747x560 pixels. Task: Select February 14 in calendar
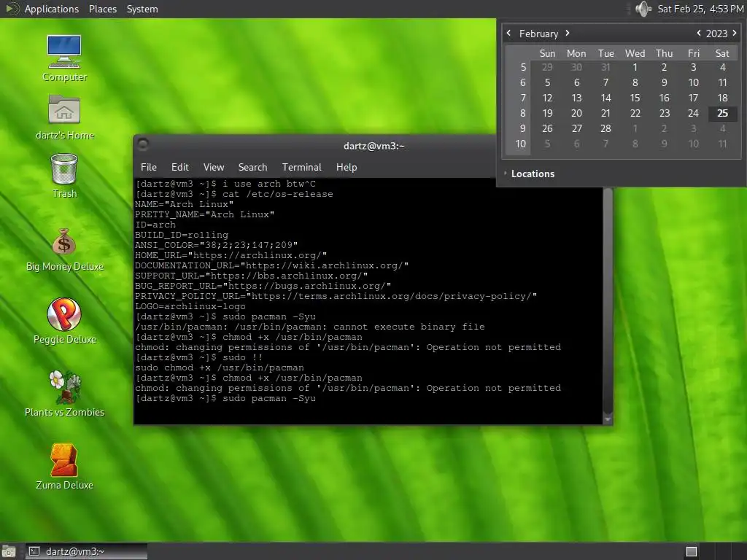pyautogui.click(x=605, y=98)
